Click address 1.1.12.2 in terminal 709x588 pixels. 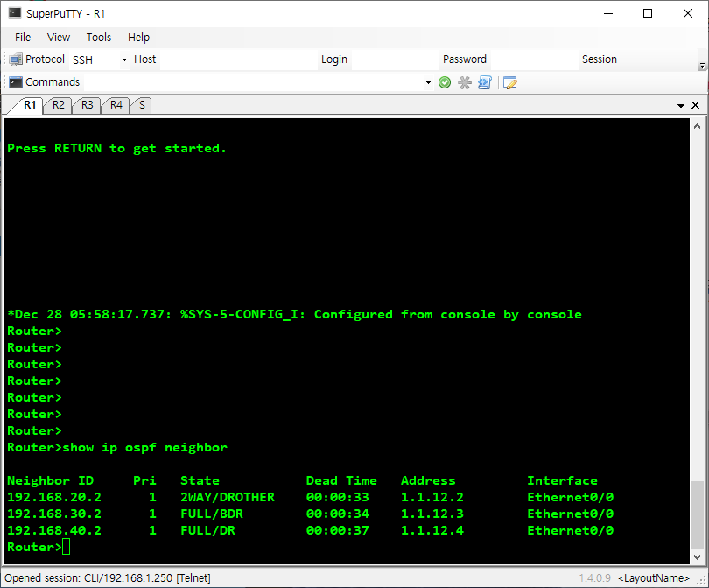pos(432,497)
